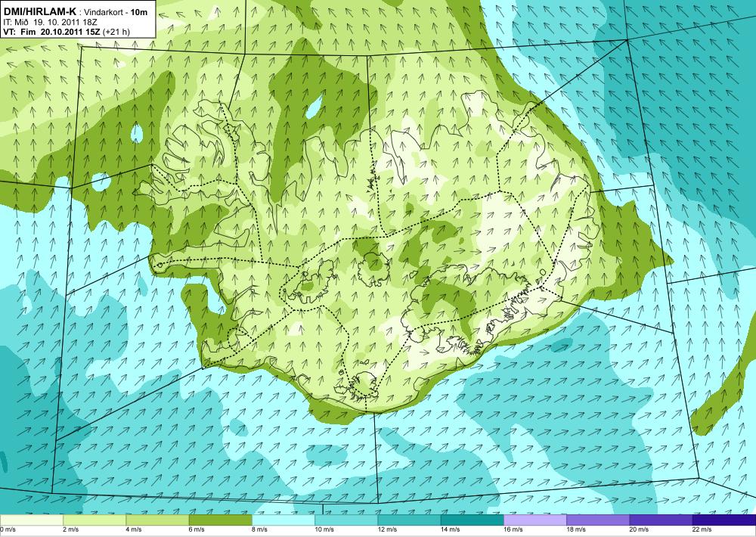Click the "2 m/s" legend label
Screen dimensions: 756x537
(x=70, y=529)
